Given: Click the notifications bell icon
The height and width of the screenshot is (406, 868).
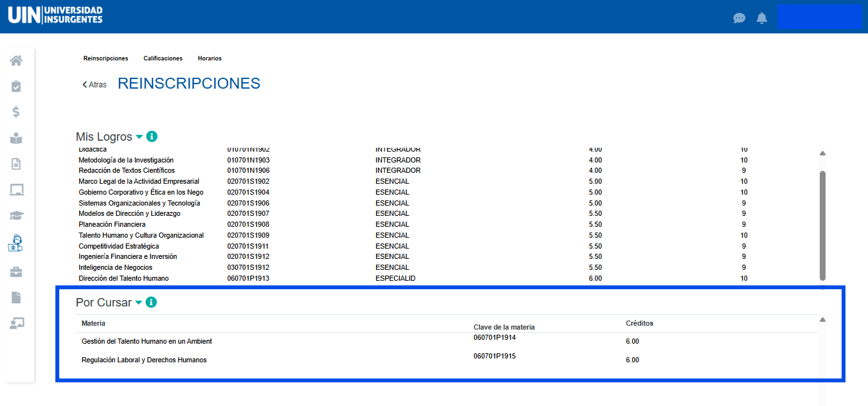Looking at the screenshot, I should (762, 18).
